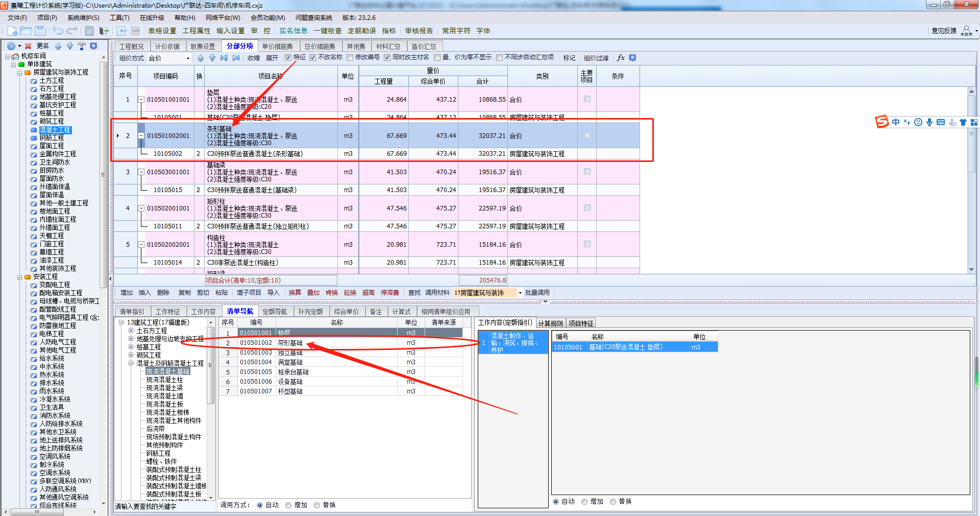The width and height of the screenshot is (980, 516).
Task: Click the 请输入要查找的关键字 search field
Action: (x=165, y=506)
